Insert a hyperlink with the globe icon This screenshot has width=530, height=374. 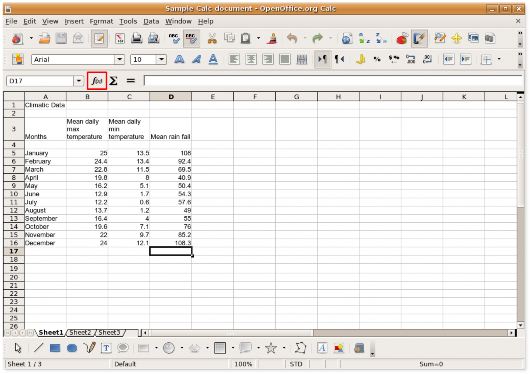click(x=347, y=38)
